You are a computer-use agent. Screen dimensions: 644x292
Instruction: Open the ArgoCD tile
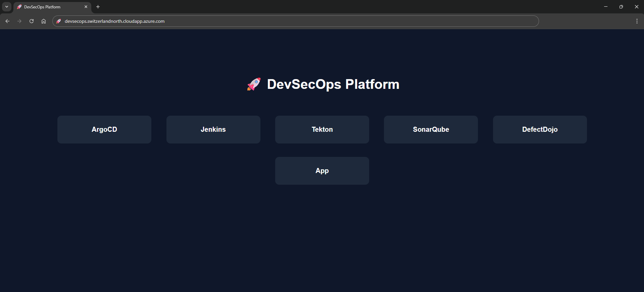(104, 129)
